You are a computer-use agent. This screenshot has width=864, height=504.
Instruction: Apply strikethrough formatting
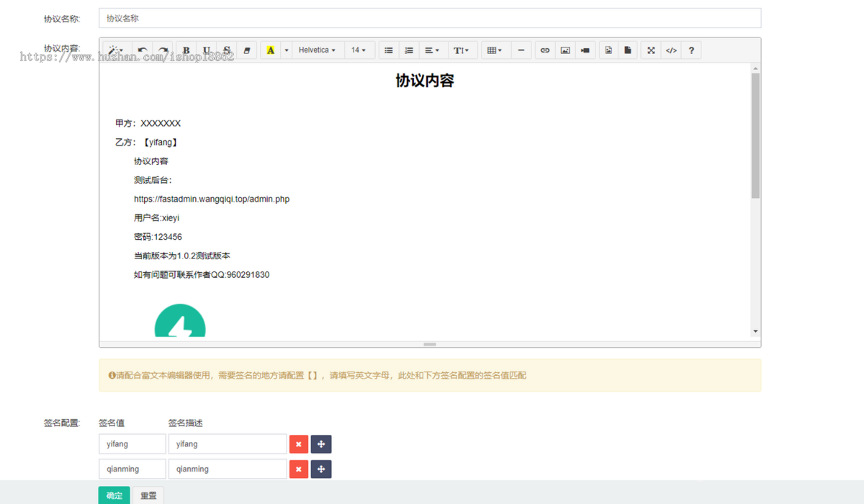tap(226, 50)
